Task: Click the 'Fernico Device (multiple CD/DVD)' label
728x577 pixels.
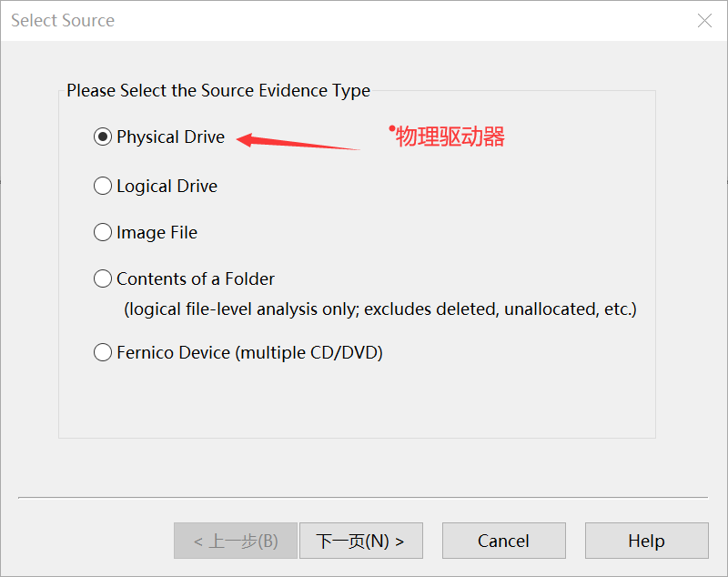Action: (x=249, y=352)
